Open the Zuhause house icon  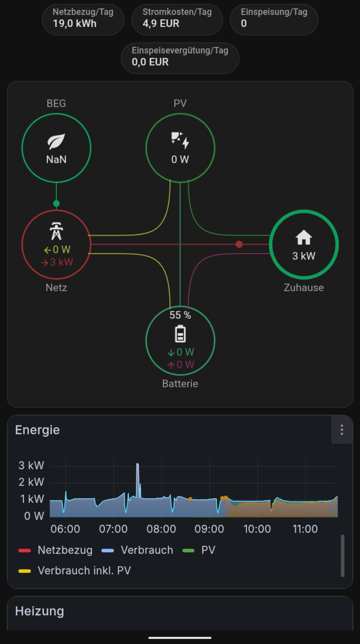pyautogui.click(x=304, y=237)
